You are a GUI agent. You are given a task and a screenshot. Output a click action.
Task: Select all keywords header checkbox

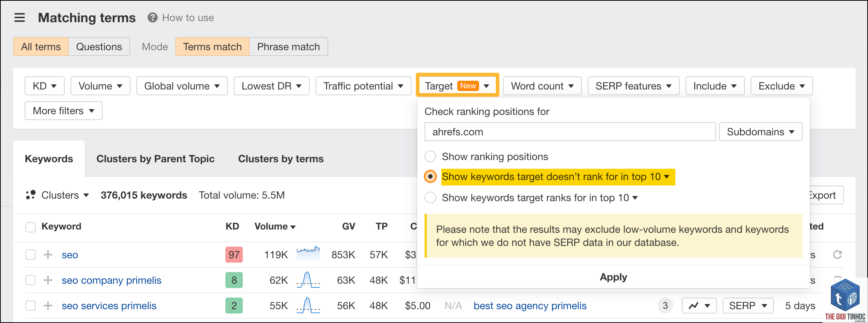coord(31,227)
